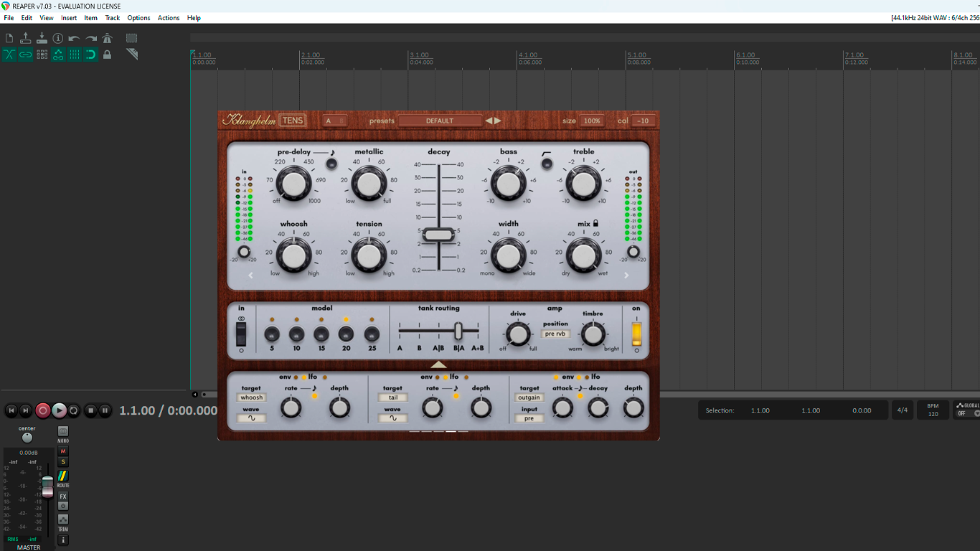Viewport: 980px width, 551px height.
Task: Click the tank routing slider handle
Action: [x=458, y=331]
